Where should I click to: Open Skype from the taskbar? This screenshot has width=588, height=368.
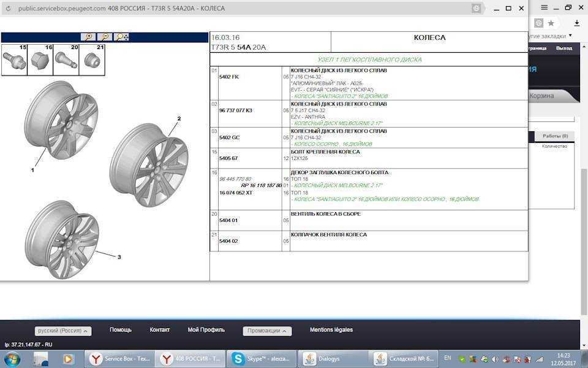tap(261, 359)
